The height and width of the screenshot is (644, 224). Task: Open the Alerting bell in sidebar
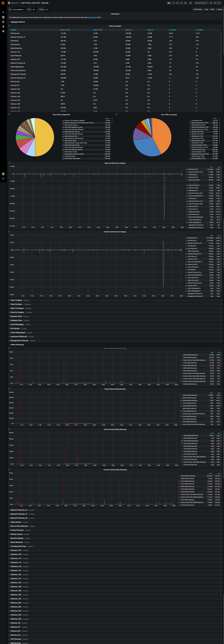(x=3, y=27)
